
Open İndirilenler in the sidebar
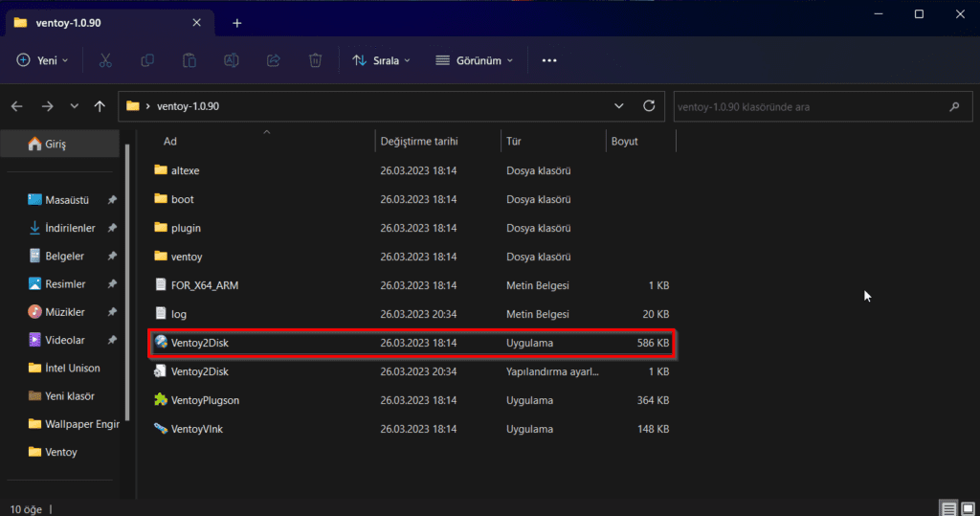70,228
